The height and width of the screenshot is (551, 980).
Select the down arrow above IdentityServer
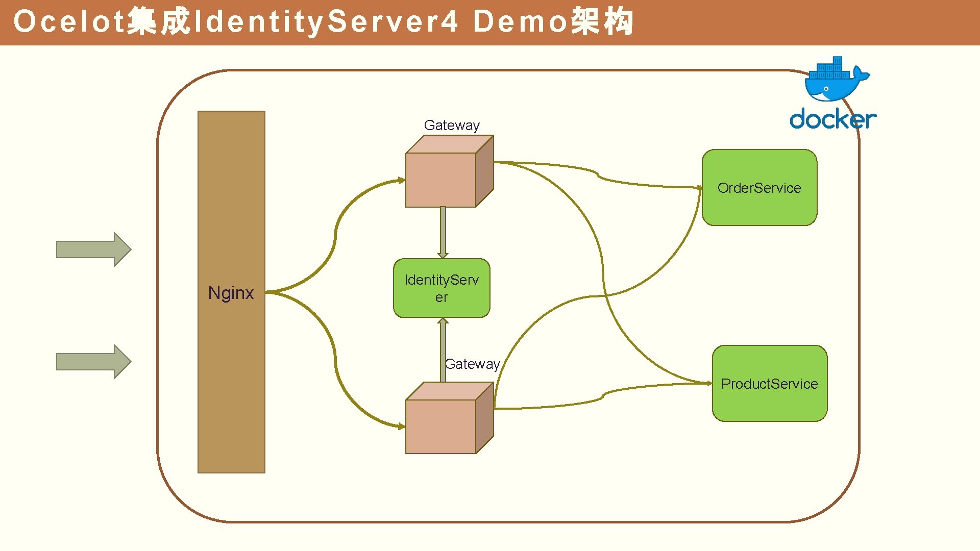click(x=443, y=232)
